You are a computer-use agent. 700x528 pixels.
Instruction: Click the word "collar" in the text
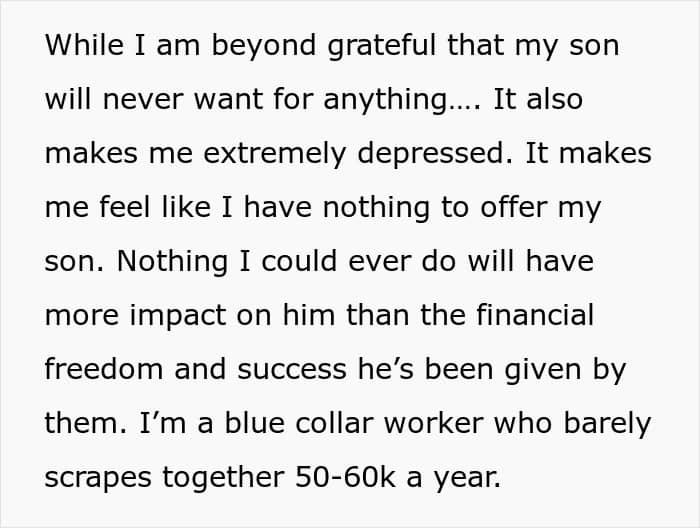tap(334, 423)
